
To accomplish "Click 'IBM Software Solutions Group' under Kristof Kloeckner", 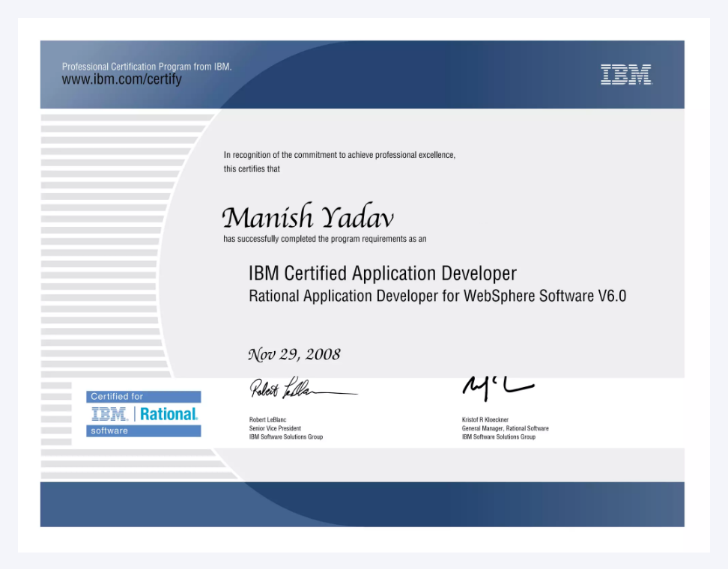I will (x=499, y=436).
